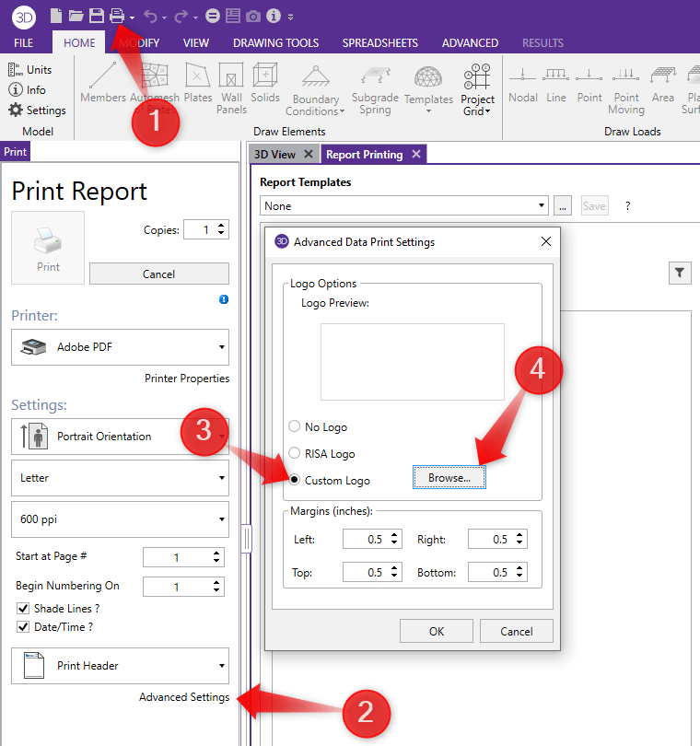This screenshot has height=746, width=700.
Task: Open the SPREADSHEETS ribbon tab
Action: click(379, 42)
